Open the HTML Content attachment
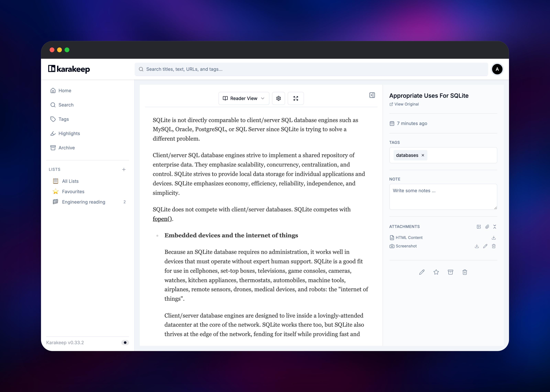The image size is (550, 392). (x=406, y=238)
